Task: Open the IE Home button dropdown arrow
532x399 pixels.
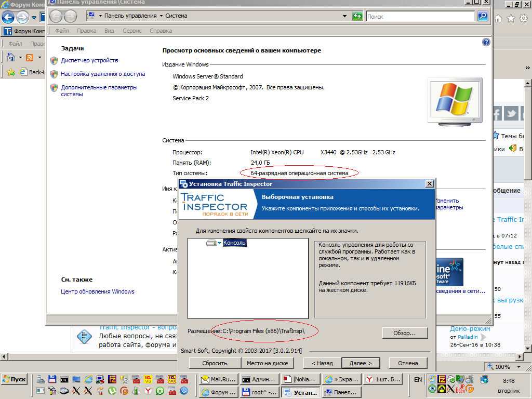Action: pyautogui.click(x=20, y=57)
